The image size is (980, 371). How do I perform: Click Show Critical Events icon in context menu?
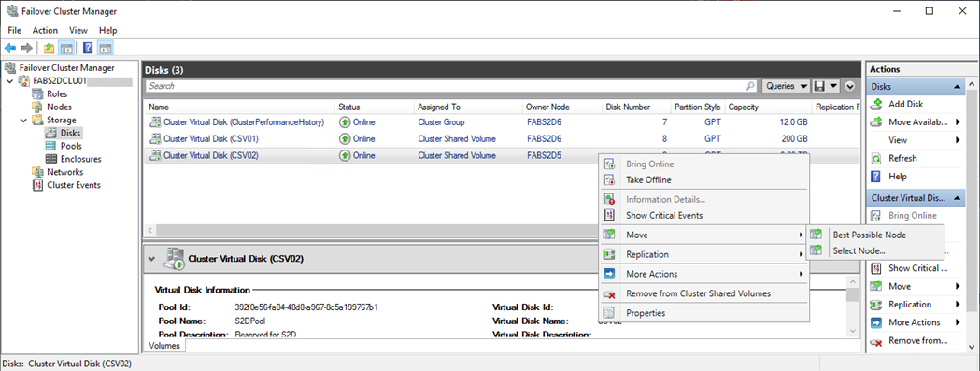pyautogui.click(x=609, y=215)
